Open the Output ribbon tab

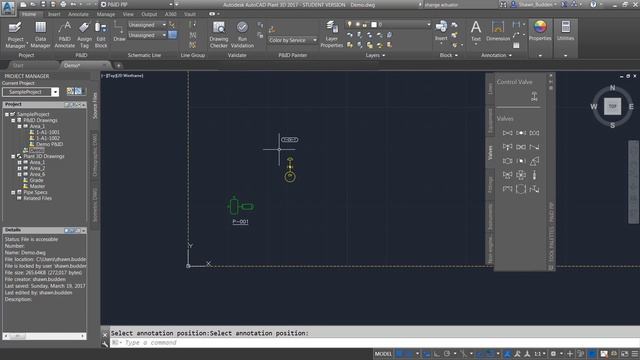point(149,14)
